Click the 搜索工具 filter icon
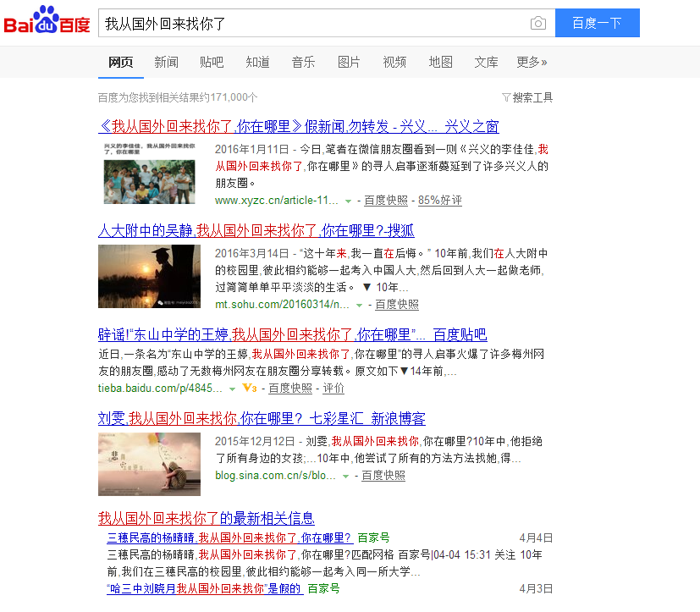700x612 pixels. pos(506,97)
